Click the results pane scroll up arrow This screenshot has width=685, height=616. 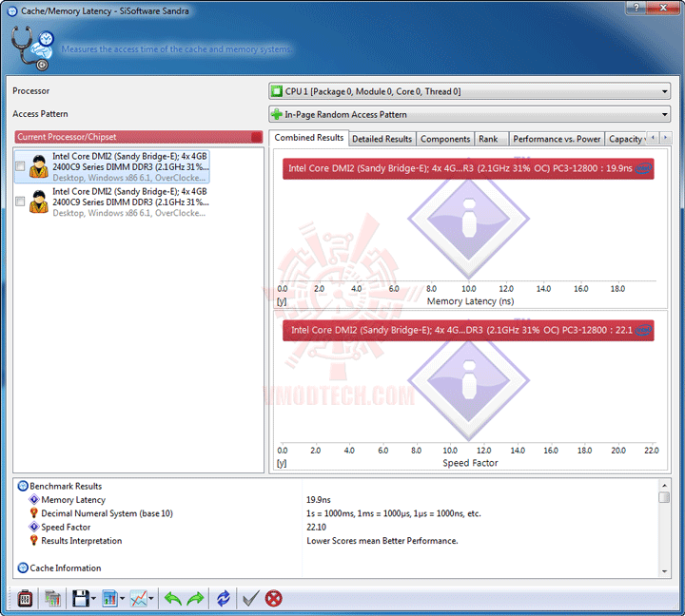click(x=664, y=486)
